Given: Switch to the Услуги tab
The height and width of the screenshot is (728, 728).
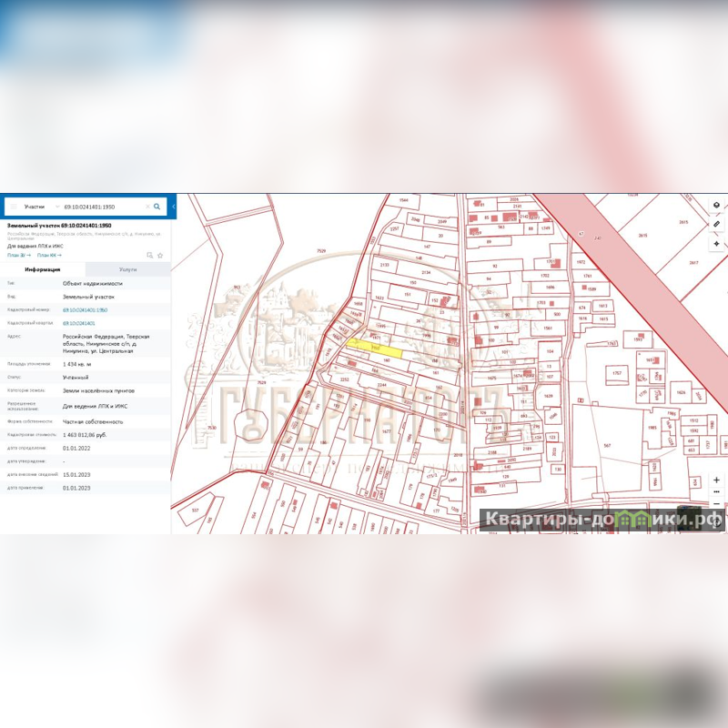Looking at the screenshot, I should 127,269.
